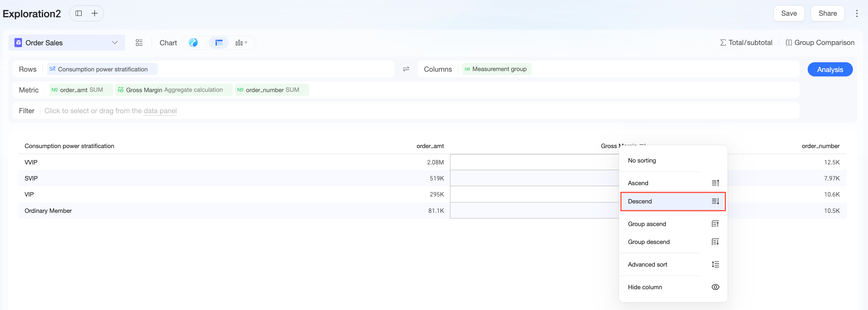Screen dimensions: 868x310
Task: Swap rows and columns arrows icon
Action: pos(406,69)
